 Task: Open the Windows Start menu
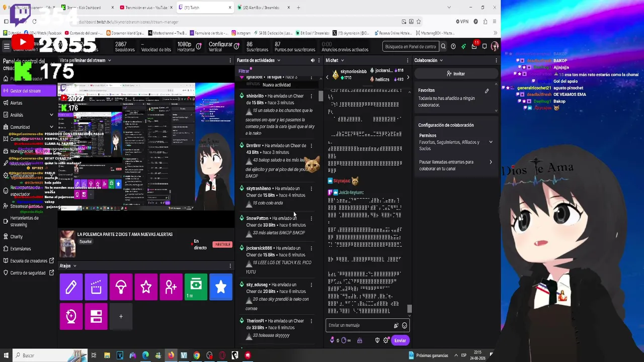[5, 355]
